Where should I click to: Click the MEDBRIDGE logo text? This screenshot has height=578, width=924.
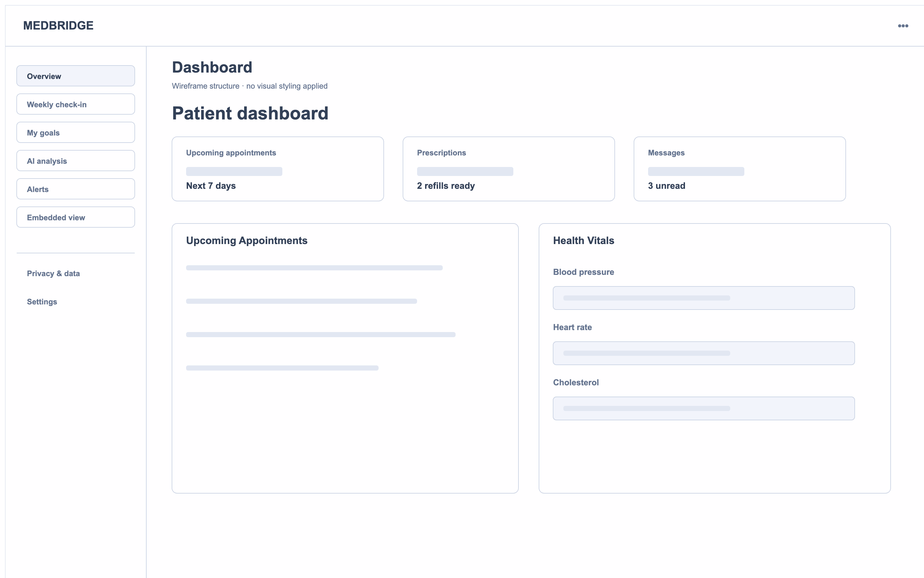click(58, 26)
